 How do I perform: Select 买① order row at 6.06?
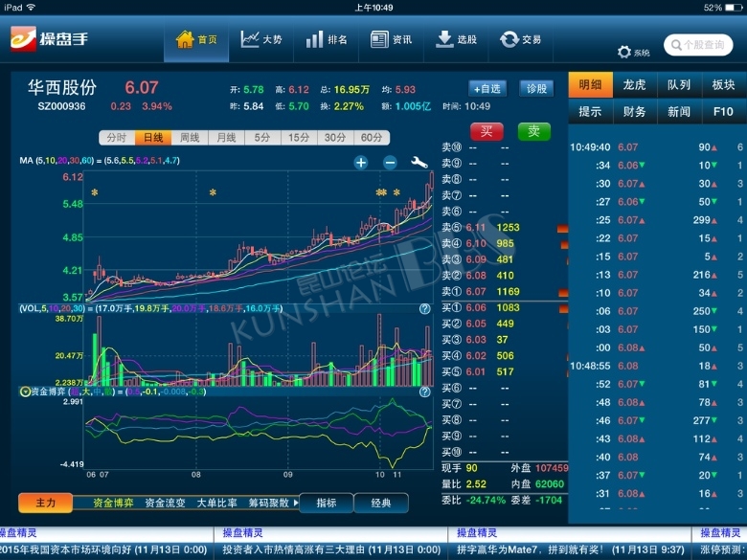[504, 307]
